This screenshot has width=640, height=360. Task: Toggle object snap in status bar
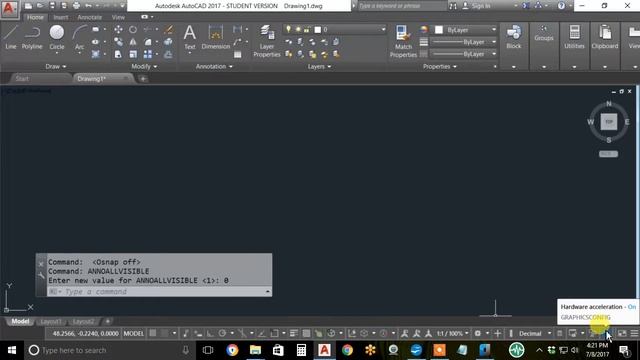tap(274, 333)
